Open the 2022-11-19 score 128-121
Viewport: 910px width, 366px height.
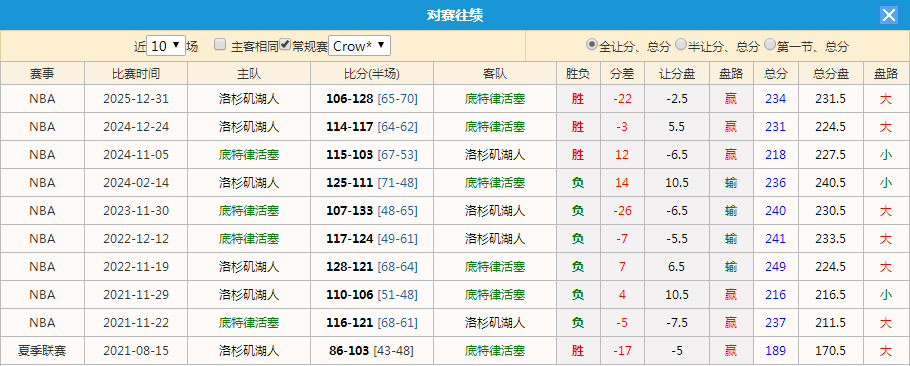(x=349, y=267)
